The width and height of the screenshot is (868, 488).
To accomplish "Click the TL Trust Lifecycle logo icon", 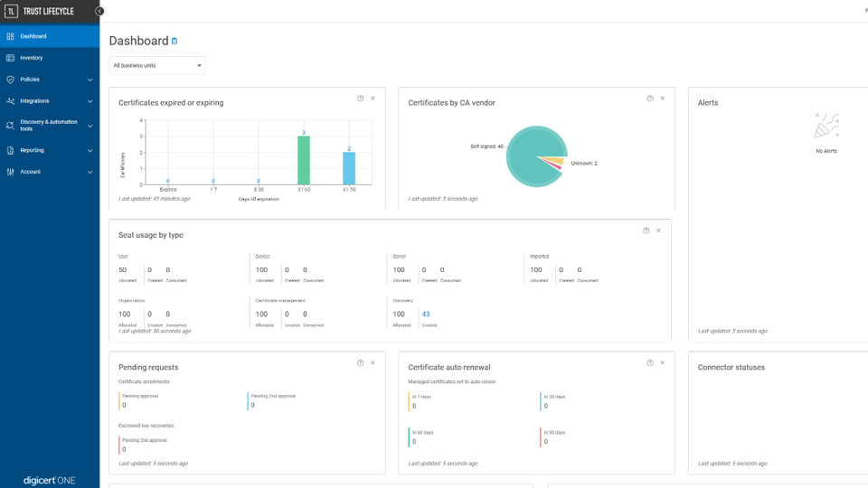I will coord(11,11).
